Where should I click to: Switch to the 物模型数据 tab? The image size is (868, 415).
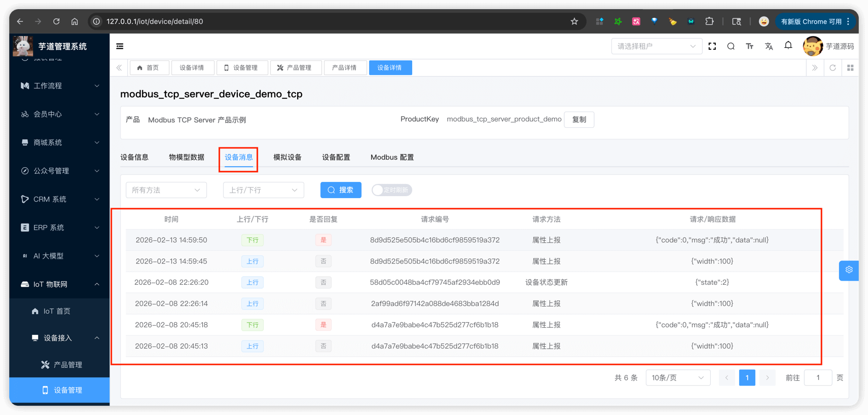pyautogui.click(x=187, y=157)
